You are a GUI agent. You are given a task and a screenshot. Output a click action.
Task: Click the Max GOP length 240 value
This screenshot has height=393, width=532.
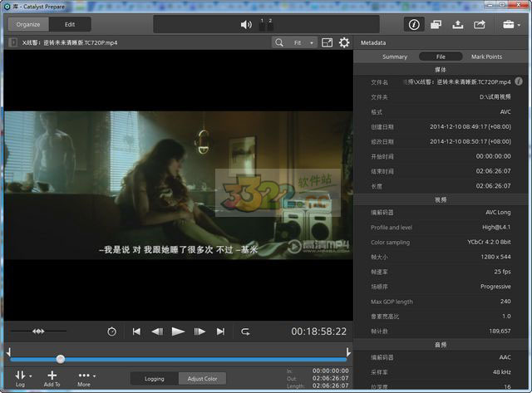(x=505, y=301)
